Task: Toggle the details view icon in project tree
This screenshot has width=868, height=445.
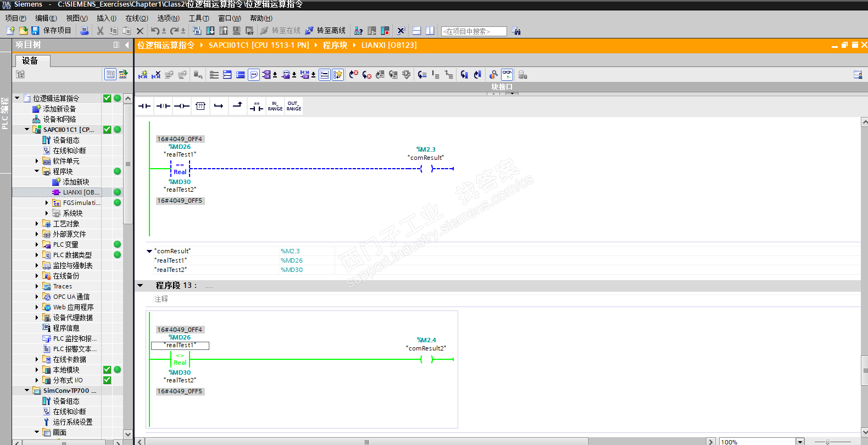Action: click(x=110, y=74)
